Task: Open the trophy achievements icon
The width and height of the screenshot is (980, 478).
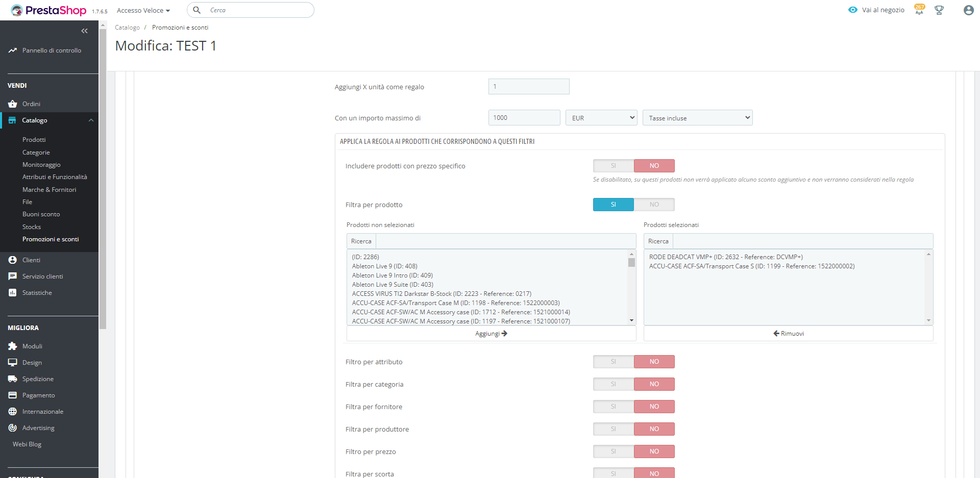Action: (939, 10)
